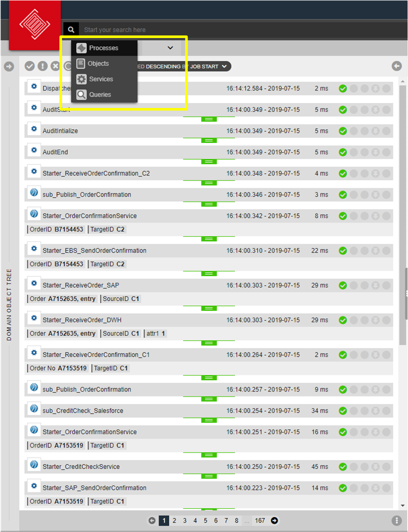Expand green handle below Starter_ReceiveOrder_DWH row
The width and height of the screenshot is (408, 532).
(209, 343)
